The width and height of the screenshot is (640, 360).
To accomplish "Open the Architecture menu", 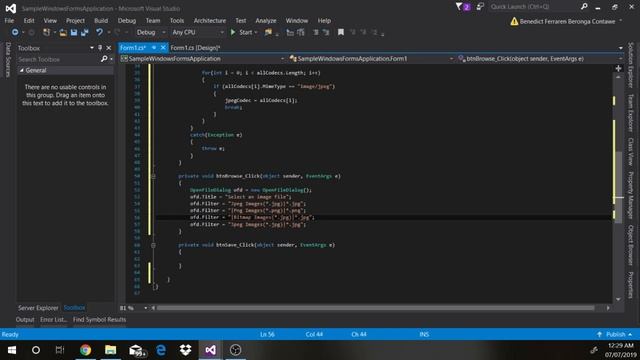I will click(209, 20).
